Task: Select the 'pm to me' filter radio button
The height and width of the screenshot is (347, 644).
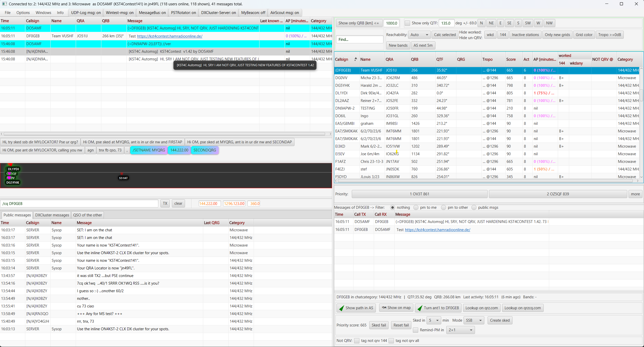Action: pos(416,207)
